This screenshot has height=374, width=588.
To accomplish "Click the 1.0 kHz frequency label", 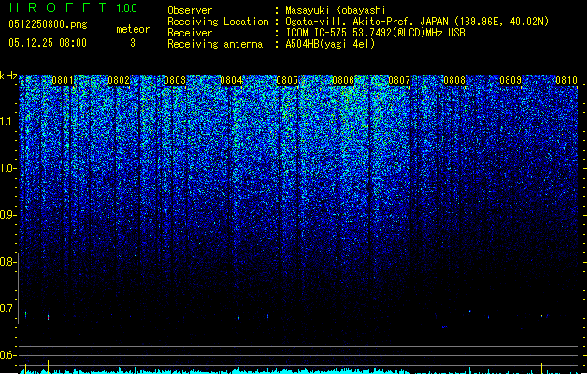I will coord(8,168).
